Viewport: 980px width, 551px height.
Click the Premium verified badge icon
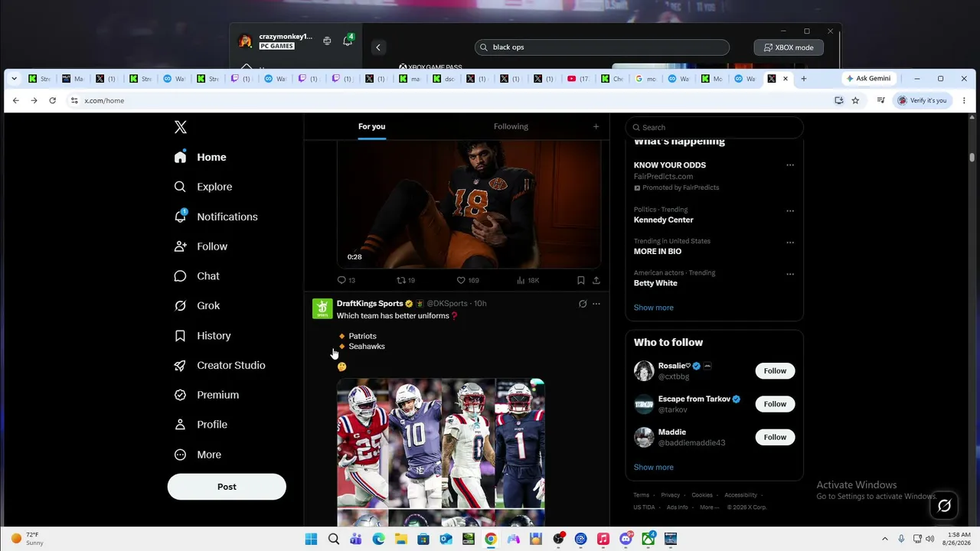180,395
